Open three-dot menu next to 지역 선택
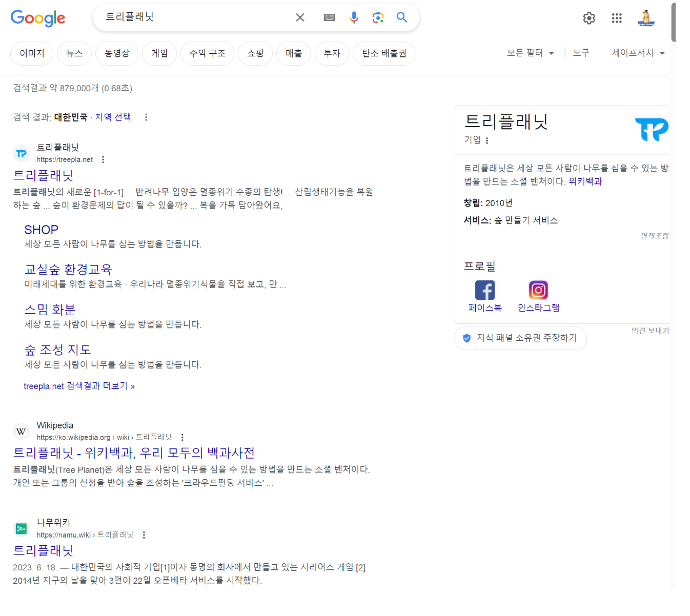This screenshot has height=616, width=690. pos(146,117)
